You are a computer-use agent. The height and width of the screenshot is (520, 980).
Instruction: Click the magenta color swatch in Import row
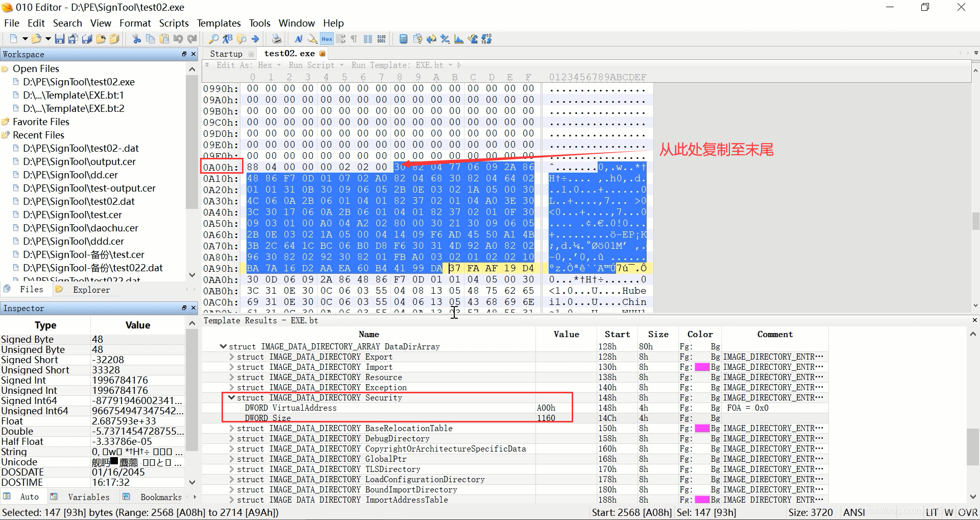(702, 367)
